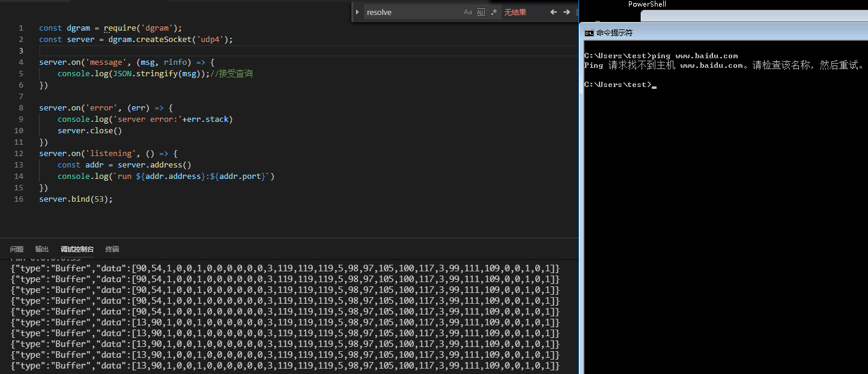Click the 命令提示符 title bar
Viewport: 868px width, 374px height.
pyautogui.click(x=724, y=33)
